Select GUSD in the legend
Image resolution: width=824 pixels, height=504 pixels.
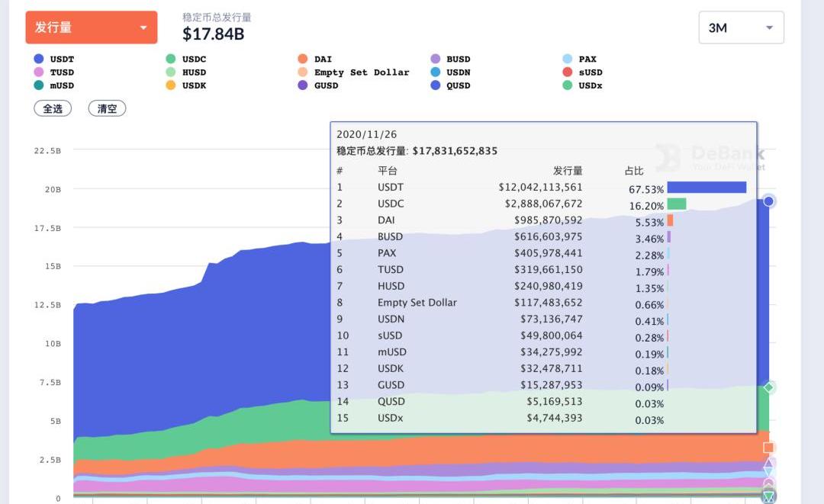point(318,85)
